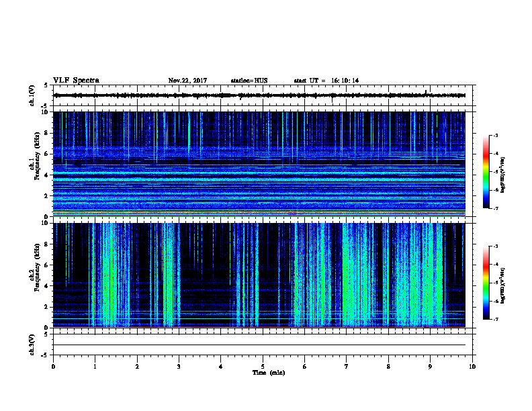Click the "-3" label atop the lower color bar
This screenshot has height=411, width=532.
(495, 246)
